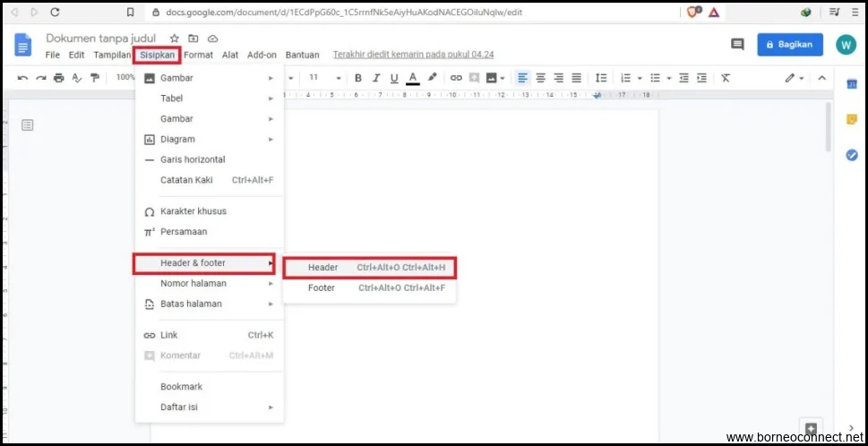This screenshot has width=868, height=446.
Task: Expand the Tabel submenu
Action: pos(210,99)
